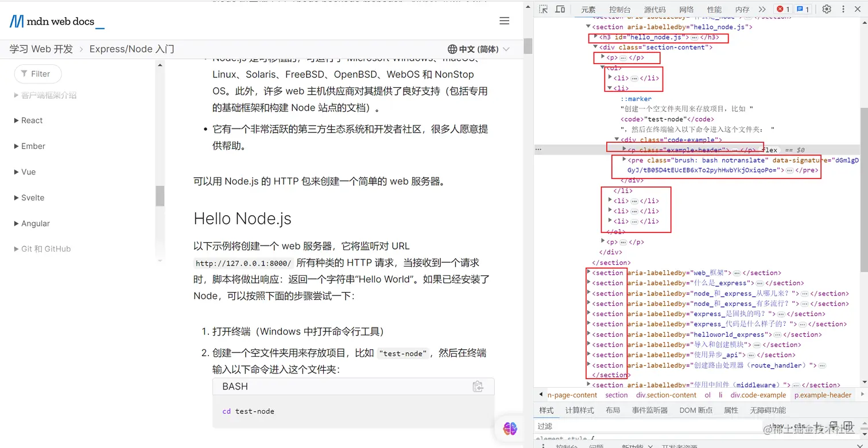Collapse the div code-example DOM node
This screenshot has width=868, height=448.
pos(617,139)
